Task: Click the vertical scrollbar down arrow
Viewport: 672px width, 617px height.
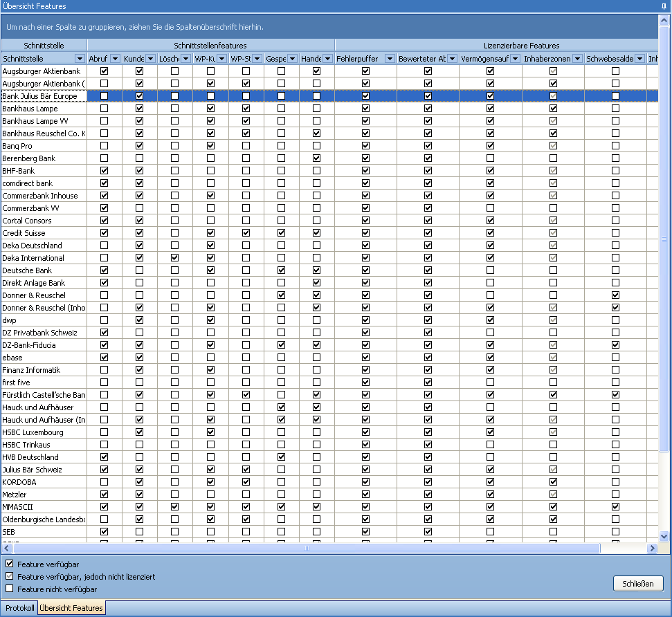Action: coord(664,536)
